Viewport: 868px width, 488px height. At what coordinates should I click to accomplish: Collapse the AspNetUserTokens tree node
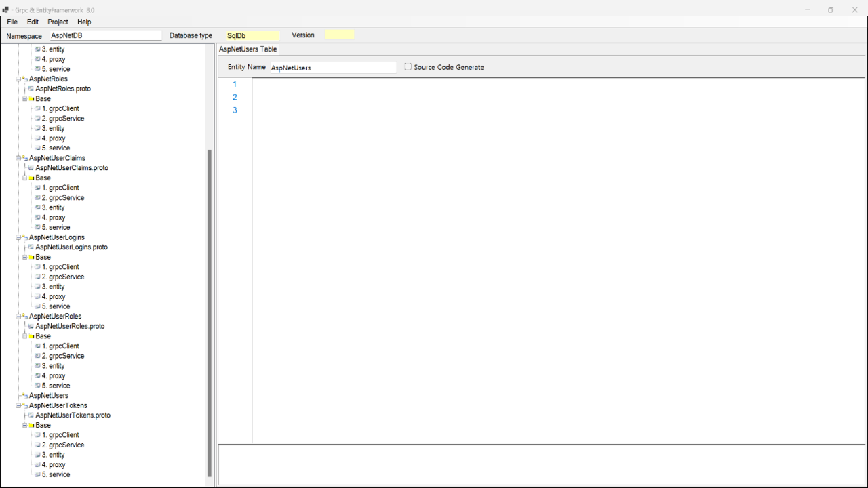18,406
